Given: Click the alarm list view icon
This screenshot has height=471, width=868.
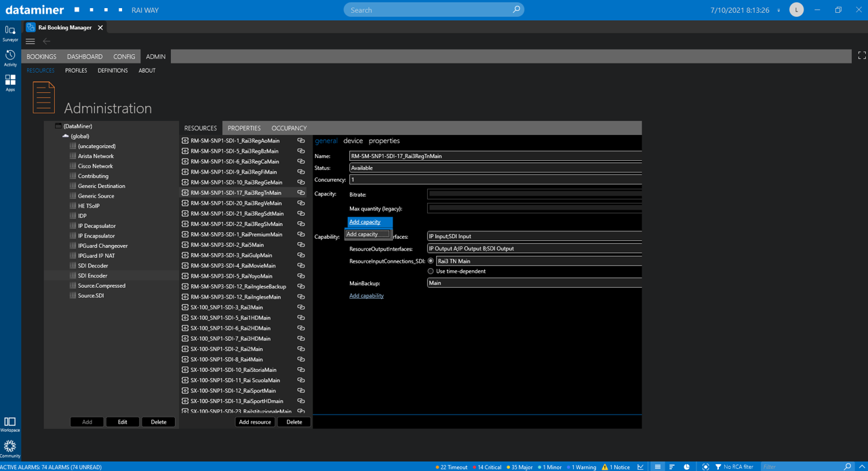Looking at the screenshot, I should pyautogui.click(x=657, y=467).
